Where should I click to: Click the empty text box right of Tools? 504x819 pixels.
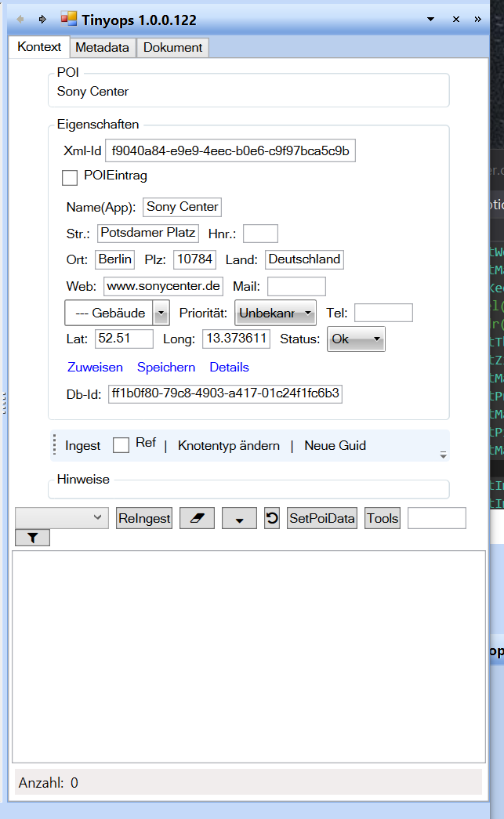(437, 518)
